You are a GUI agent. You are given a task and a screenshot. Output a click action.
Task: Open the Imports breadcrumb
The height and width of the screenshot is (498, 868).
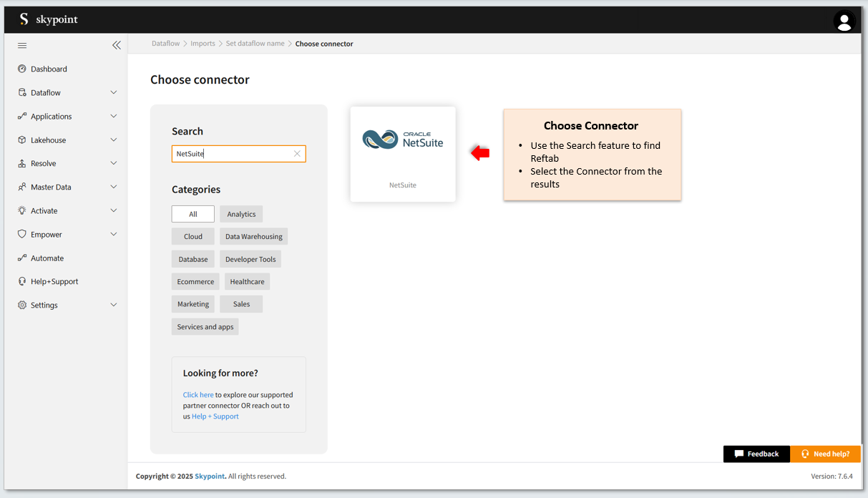pyautogui.click(x=203, y=44)
